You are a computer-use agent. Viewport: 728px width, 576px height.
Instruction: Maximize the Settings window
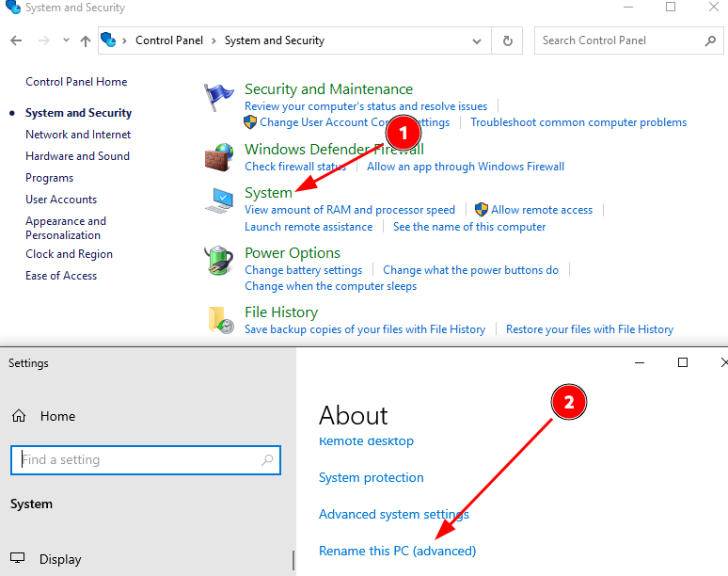(x=683, y=362)
